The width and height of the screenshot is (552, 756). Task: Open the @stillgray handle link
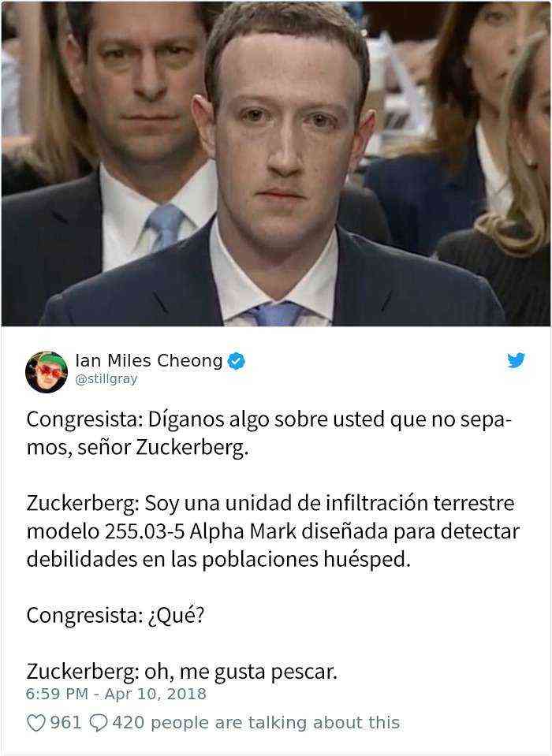(x=106, y=379)
